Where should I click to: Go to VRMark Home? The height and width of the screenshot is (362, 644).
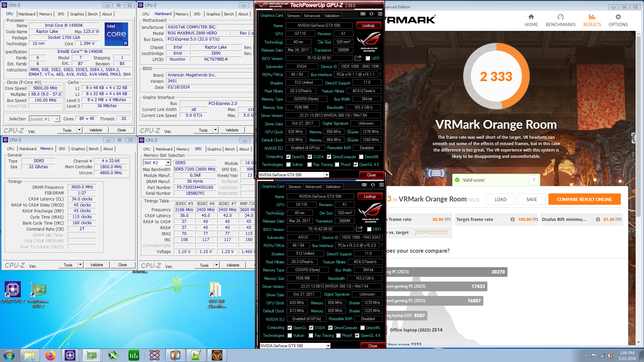pos(531,20)
